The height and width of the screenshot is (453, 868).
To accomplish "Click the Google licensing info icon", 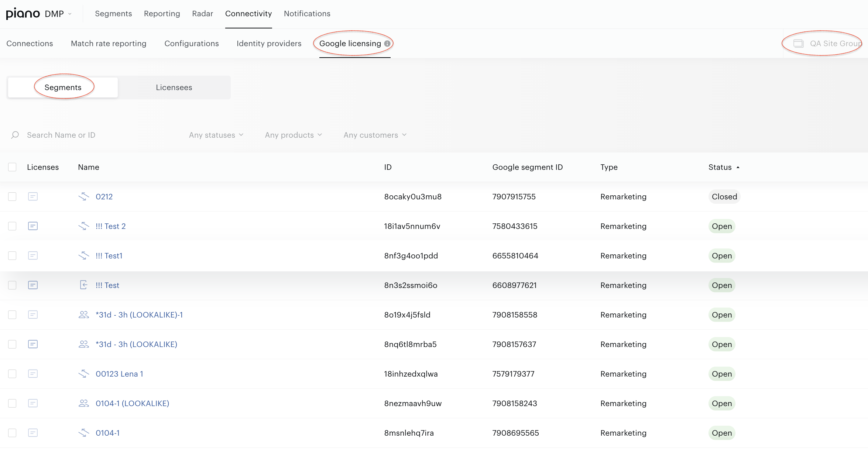I will (x=387, y=44).
